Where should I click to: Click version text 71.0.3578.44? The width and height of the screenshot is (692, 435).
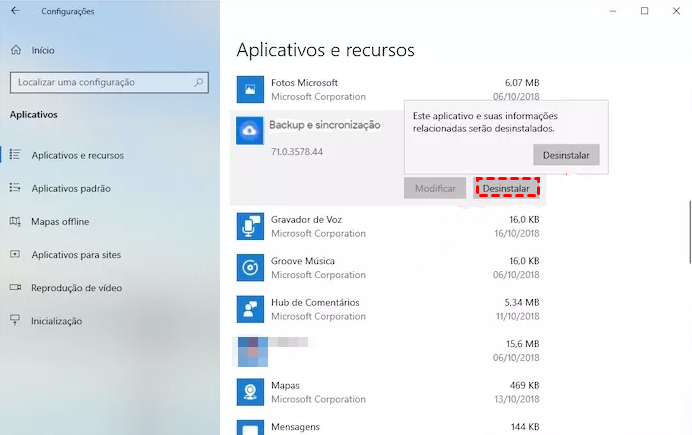point(297,152)
